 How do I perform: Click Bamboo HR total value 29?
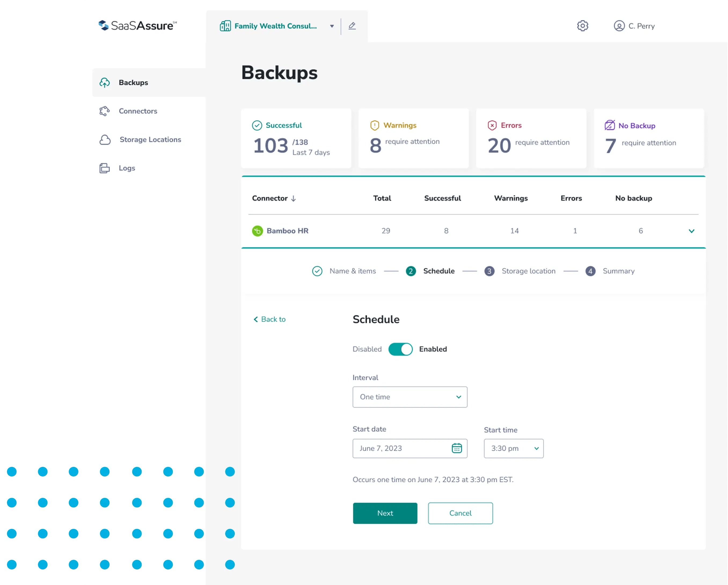tap(386, 231)
